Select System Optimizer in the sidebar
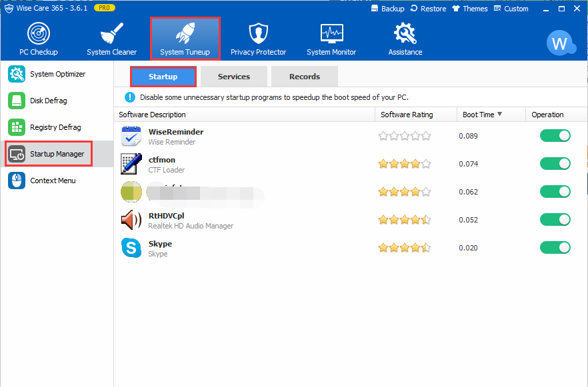 58,74
